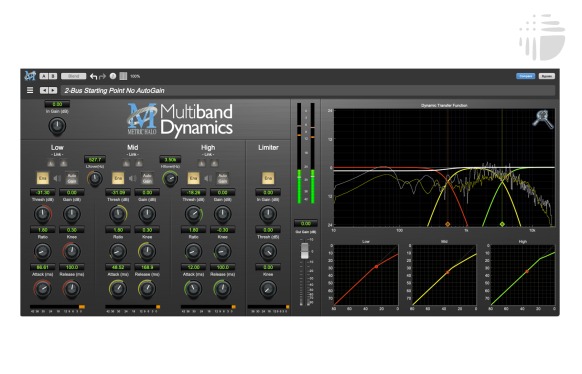
Task: Click the Low band left link button
Action: tap(51, 163)
